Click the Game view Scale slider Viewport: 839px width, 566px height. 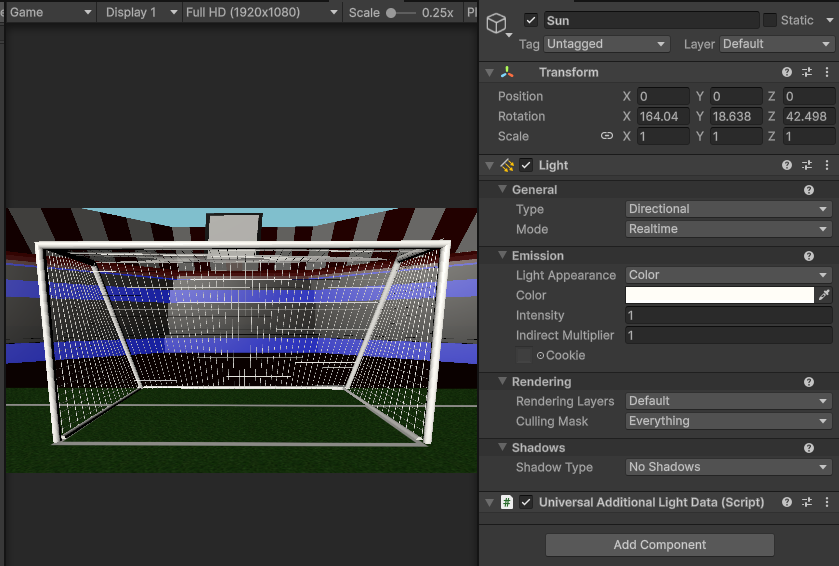(x=401, y=13)
